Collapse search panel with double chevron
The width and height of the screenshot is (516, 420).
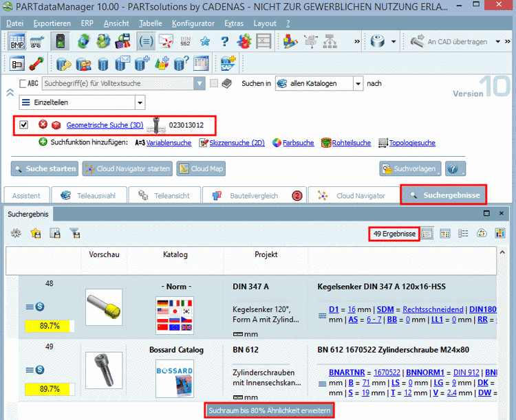10,93
